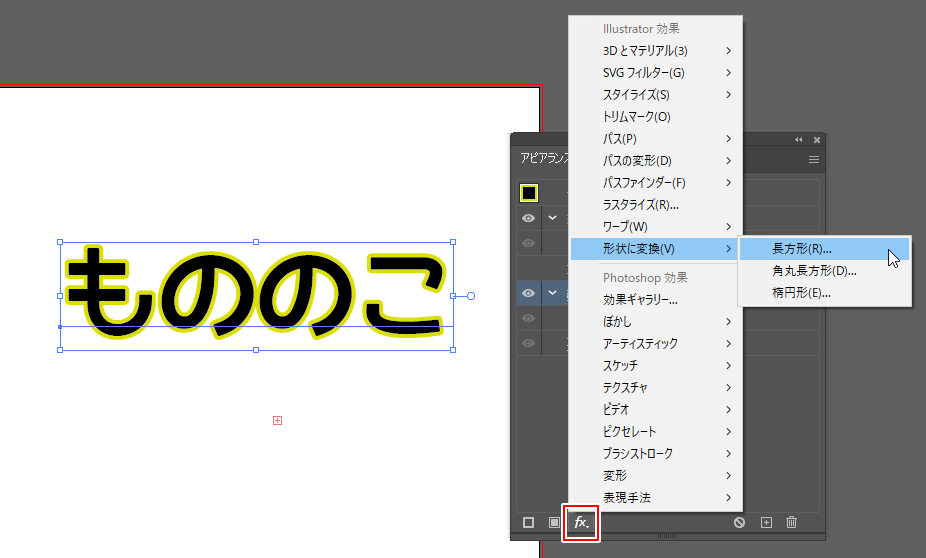This screenshot has height=558, width=926.
Task: Delete selected item with the trash icon
Action: click(792, 522)
